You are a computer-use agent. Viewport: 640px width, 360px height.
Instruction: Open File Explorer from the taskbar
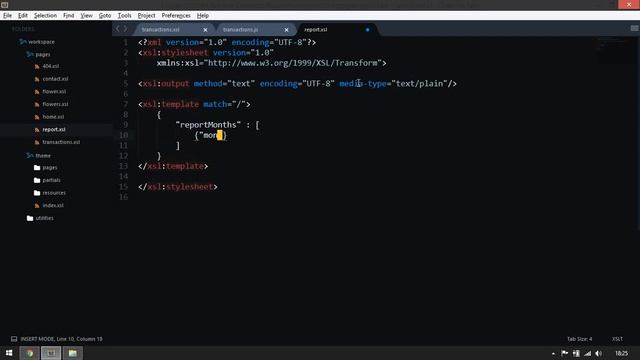point(73,353)
